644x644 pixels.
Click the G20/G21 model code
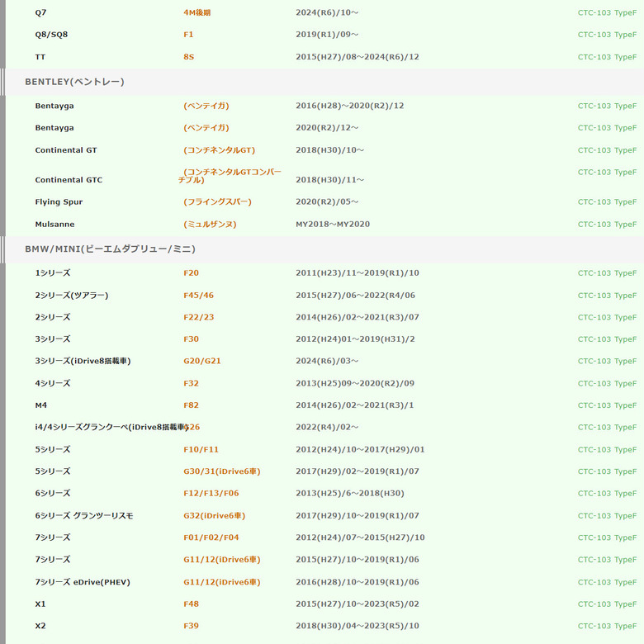coord(202,361)
